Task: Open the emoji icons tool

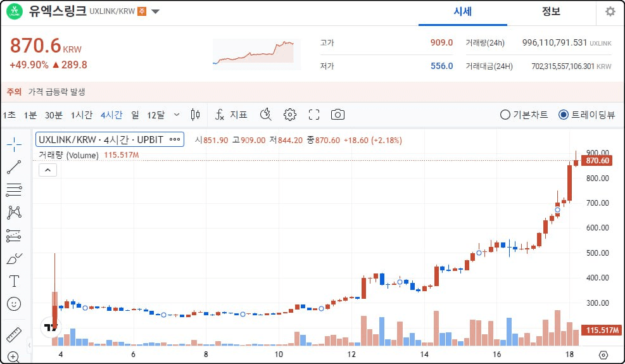Action: point(14,304)
